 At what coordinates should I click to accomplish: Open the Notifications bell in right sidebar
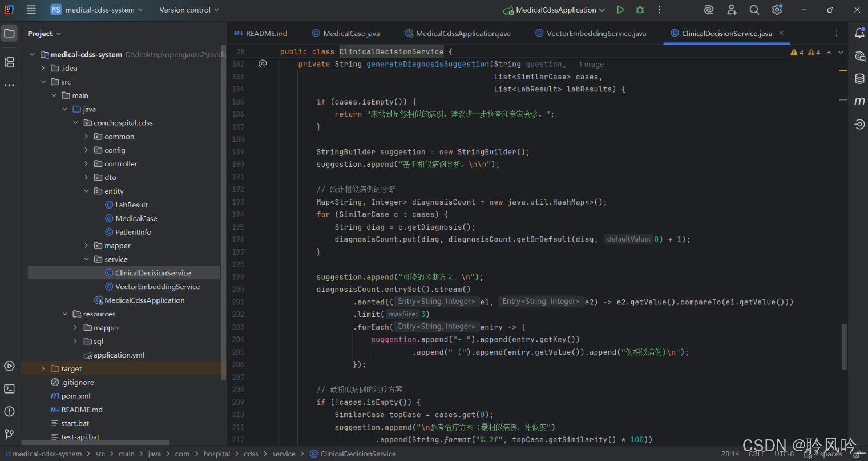pos(859,33)
